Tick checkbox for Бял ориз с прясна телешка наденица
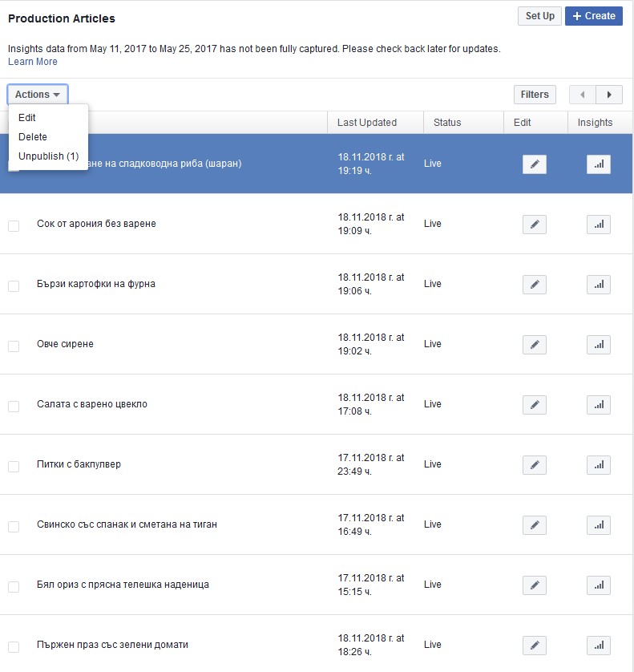This screenshot has width=634, height=672. point(14,587)
